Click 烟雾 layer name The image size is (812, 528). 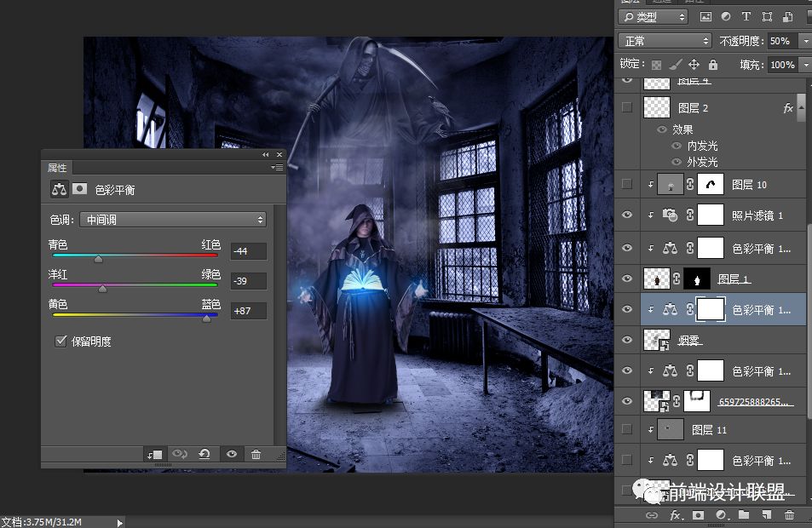click(x=690, y=340)
